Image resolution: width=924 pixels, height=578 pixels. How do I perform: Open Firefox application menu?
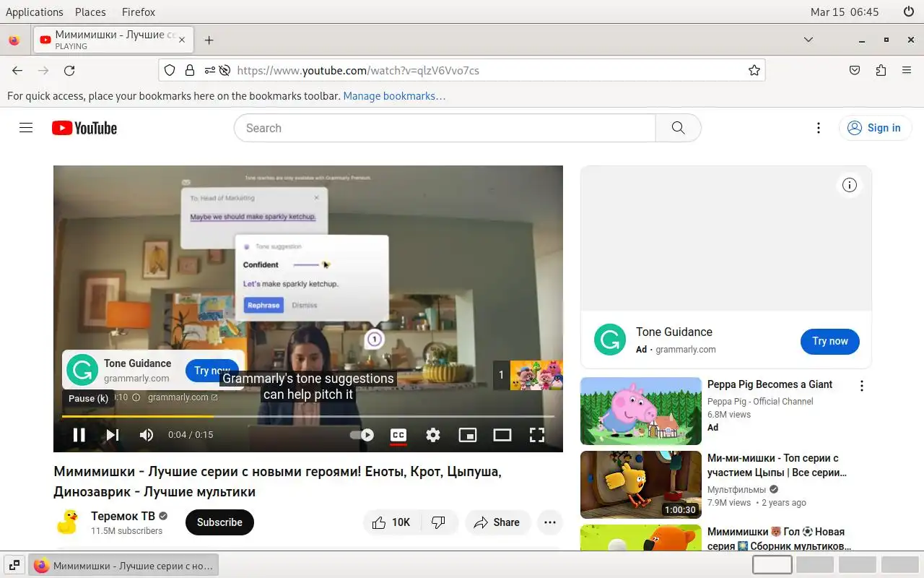[x=907, y=70]
